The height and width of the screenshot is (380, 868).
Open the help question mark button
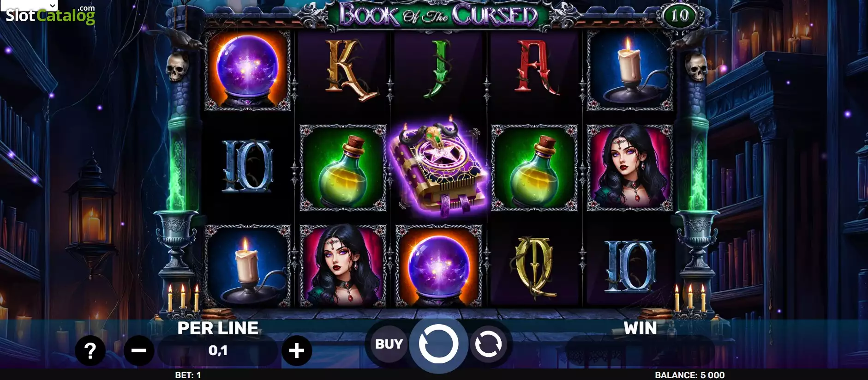pyautogui.click(x=90, y=351)
